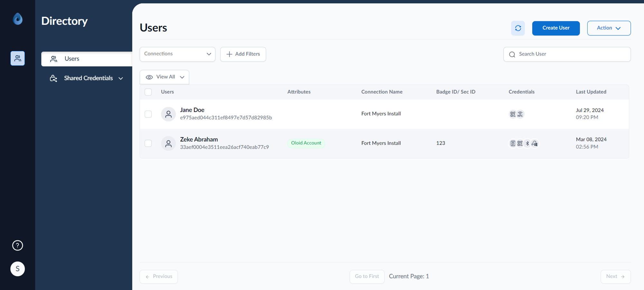644x290 pixels.
Task: Click Zeke Abraham's Windows key credential icon
Action: point(535,144)
